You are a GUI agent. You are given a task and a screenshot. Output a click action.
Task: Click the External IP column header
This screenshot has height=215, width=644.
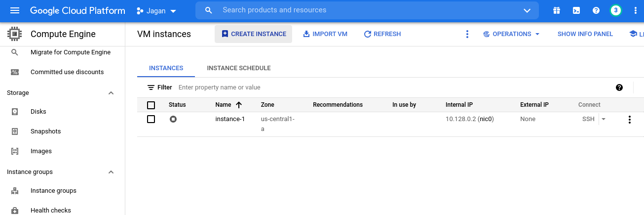(534, 105)
